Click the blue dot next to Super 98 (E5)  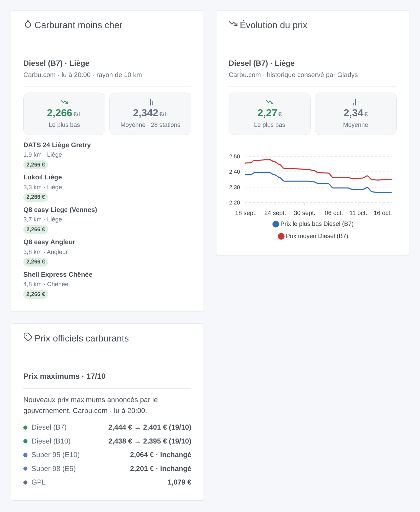(25, 469)
